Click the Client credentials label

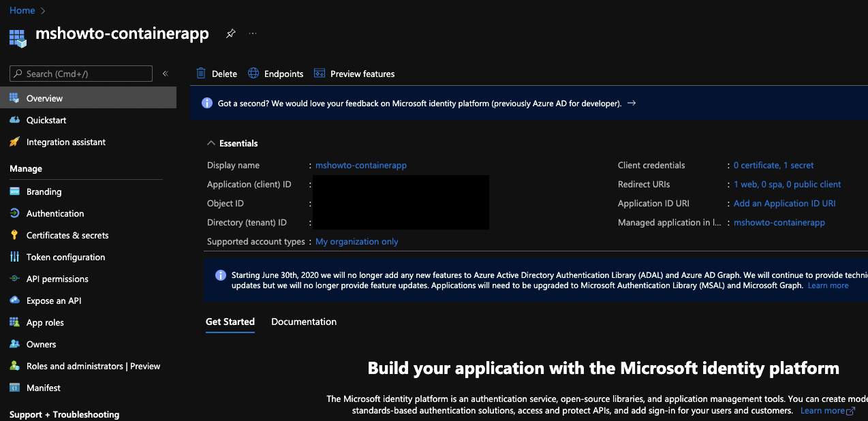tap(651, 165)
